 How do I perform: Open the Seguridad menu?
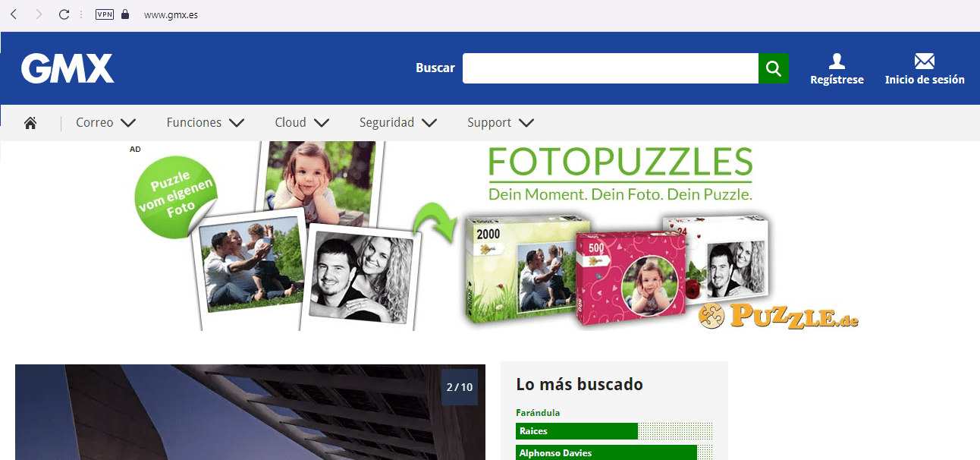(x=387, y=122)
